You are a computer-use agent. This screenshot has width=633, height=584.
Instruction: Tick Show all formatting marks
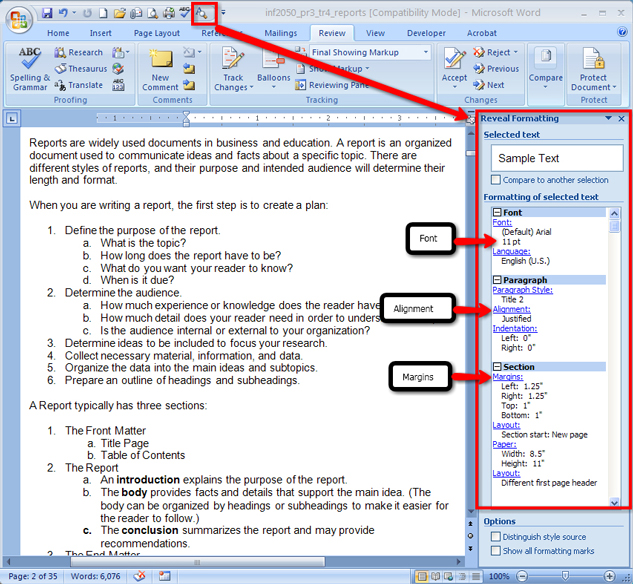(x=496, y=551)
